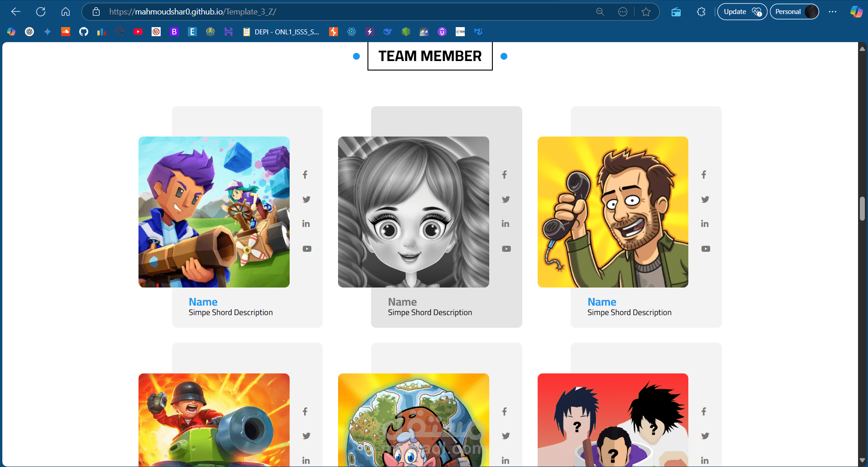
Task: Click LinkedIn icon on man-with-phone card
Action: click(x=705, y=224)
